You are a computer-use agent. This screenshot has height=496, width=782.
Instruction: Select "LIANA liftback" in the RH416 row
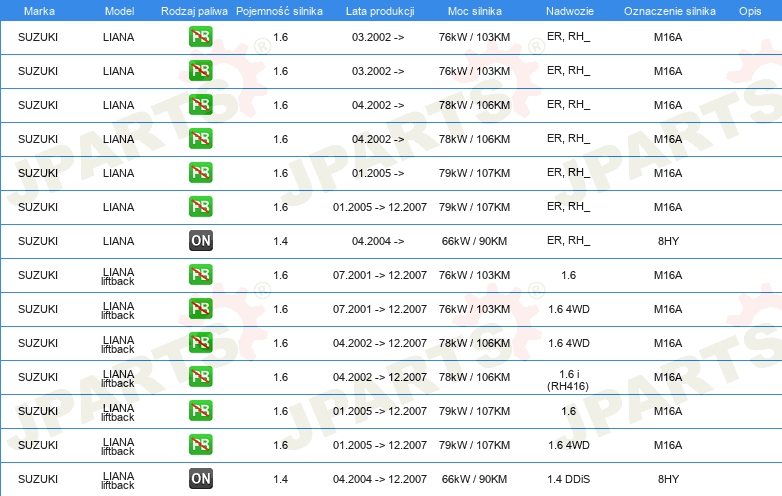(118, 378)
